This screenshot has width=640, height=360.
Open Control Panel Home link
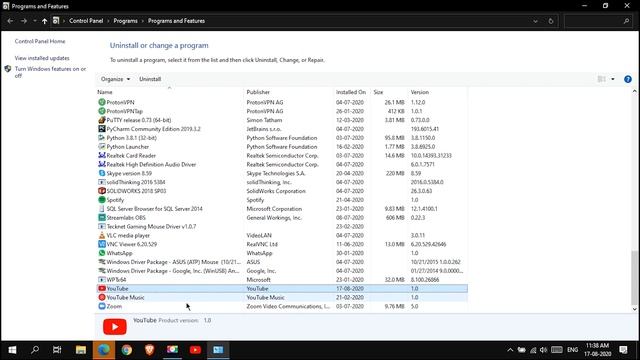(40, 41)
